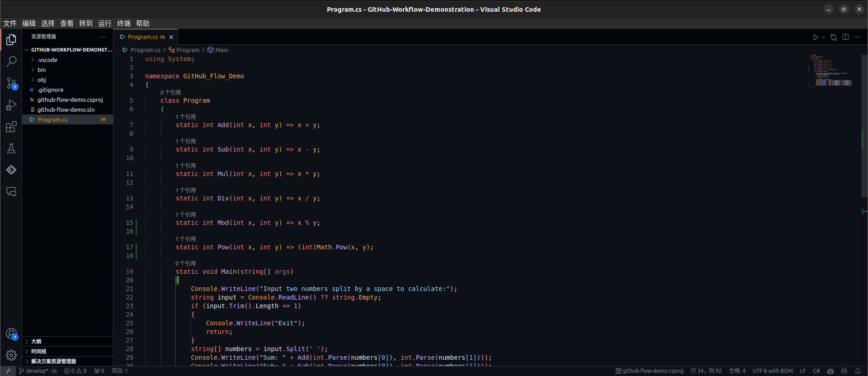Open the Source Control view
The image size is (868, 376).
[11, 83]
